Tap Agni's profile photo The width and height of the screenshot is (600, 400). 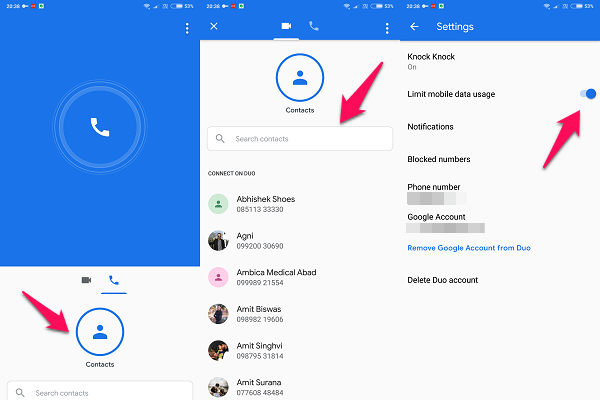click(x=218, y=240)
